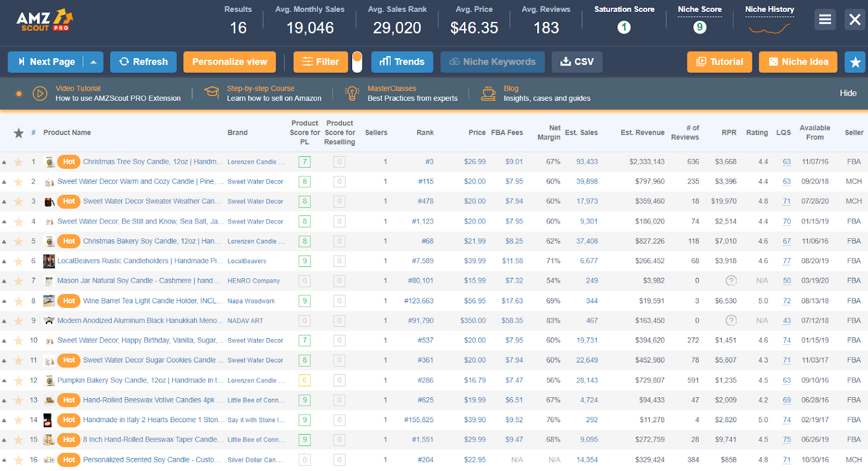The height and width of the screenshot is (471, 868).
Task: Star the Pumpkin Bakery Soy Candle row
Action: 18,380
